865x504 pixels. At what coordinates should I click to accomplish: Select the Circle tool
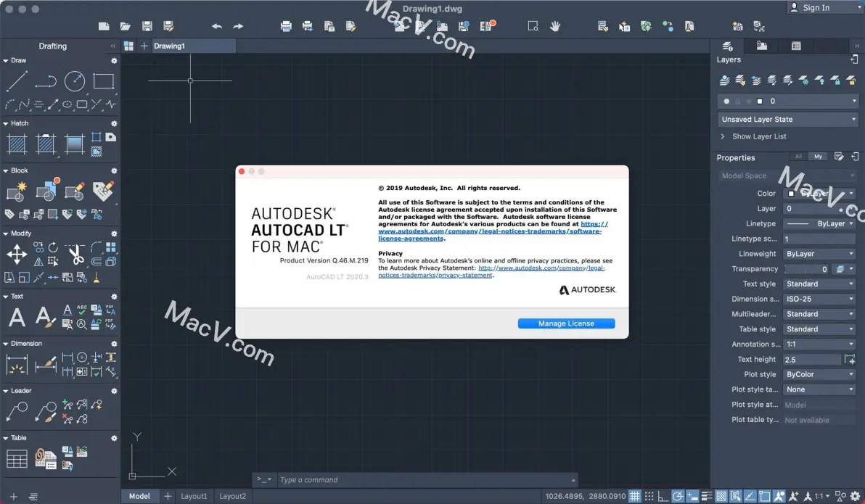75,81
